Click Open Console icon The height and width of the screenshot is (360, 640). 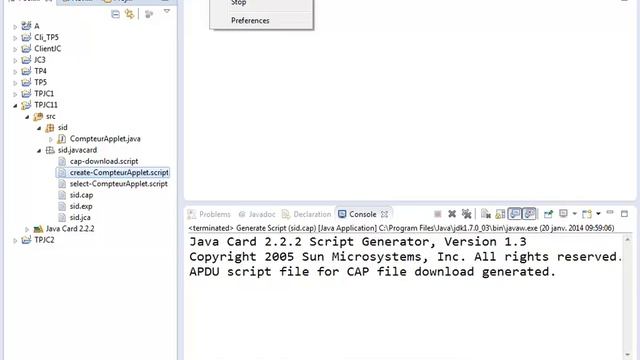pyautogui.click(x=587, y=214)
